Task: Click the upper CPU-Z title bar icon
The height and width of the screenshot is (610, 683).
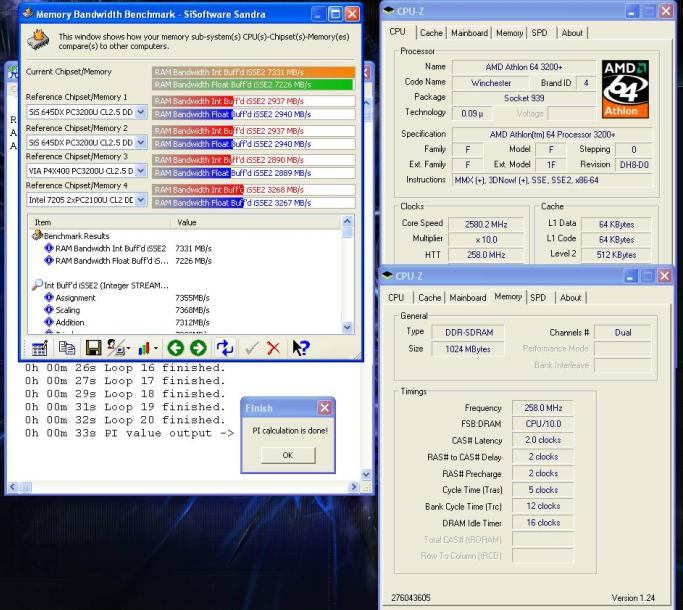Action: [388, 11]
